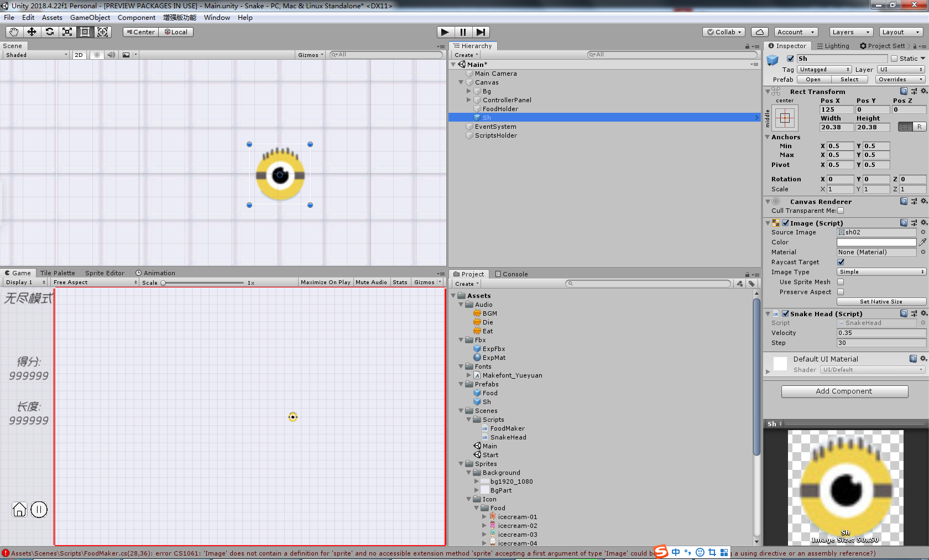Viewport: 929px width, 560px height.
Task: Toggle Image Script enabled checkbox
Action: (785, 223)
